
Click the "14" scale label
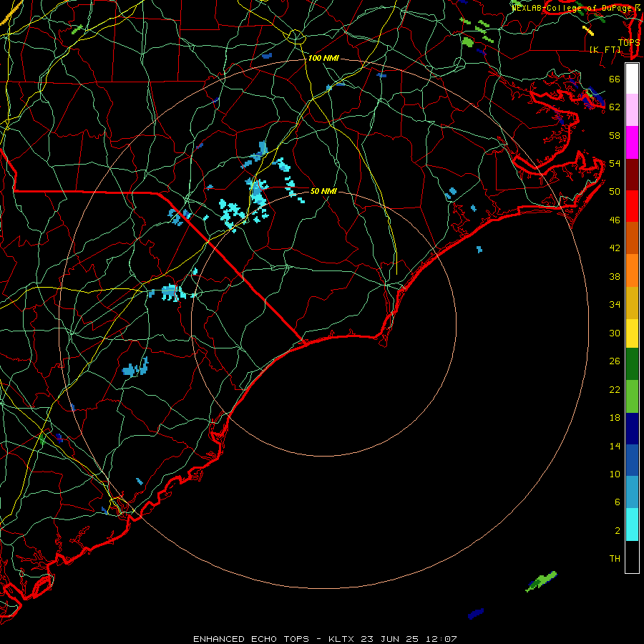(x=615, y=446)
